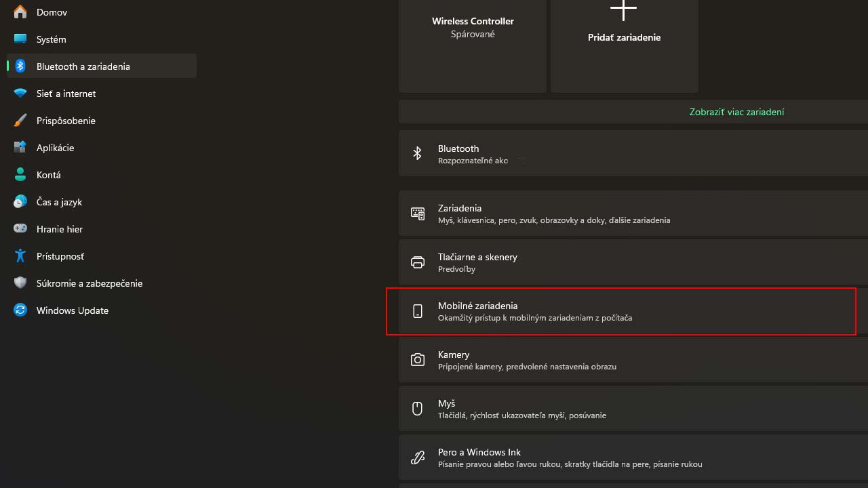Click the Bluetooth title in the Bluetooth row

tap(458, 148)
